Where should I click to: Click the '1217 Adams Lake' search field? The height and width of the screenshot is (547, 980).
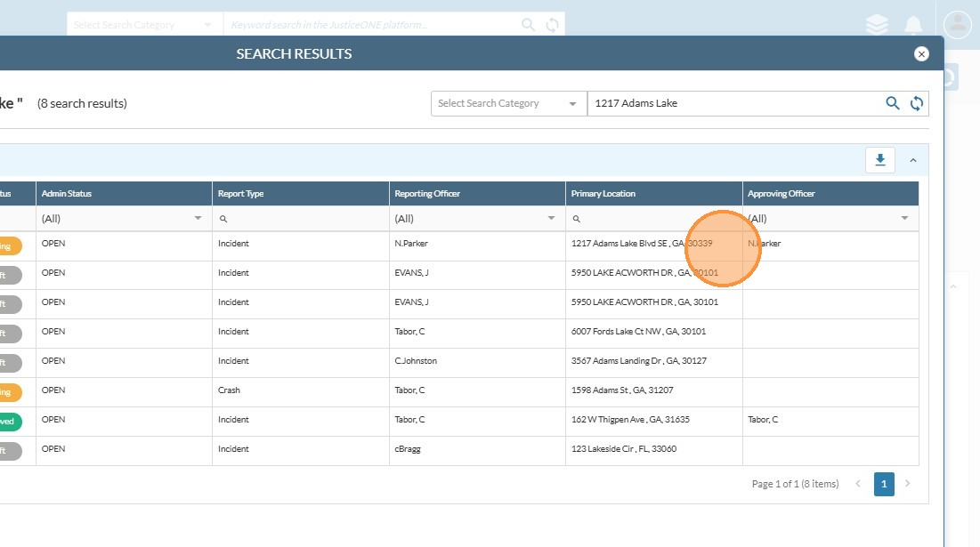point(735,104)
